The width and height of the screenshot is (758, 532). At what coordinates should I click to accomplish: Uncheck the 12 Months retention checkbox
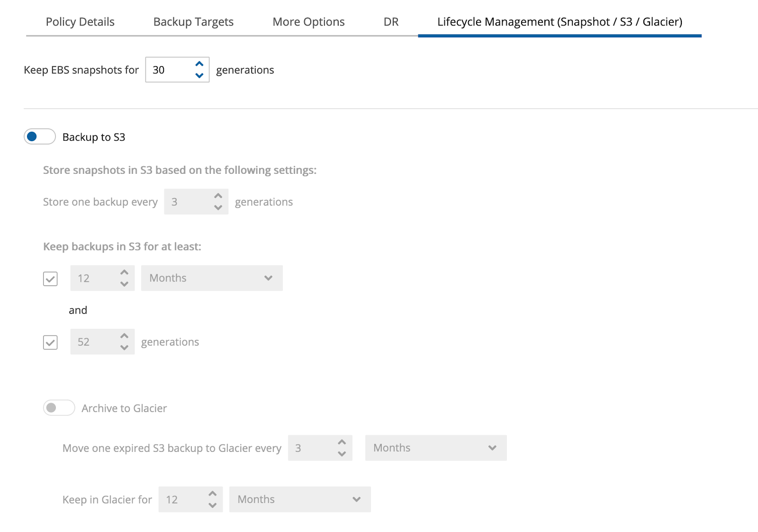[x=50, y=279]
